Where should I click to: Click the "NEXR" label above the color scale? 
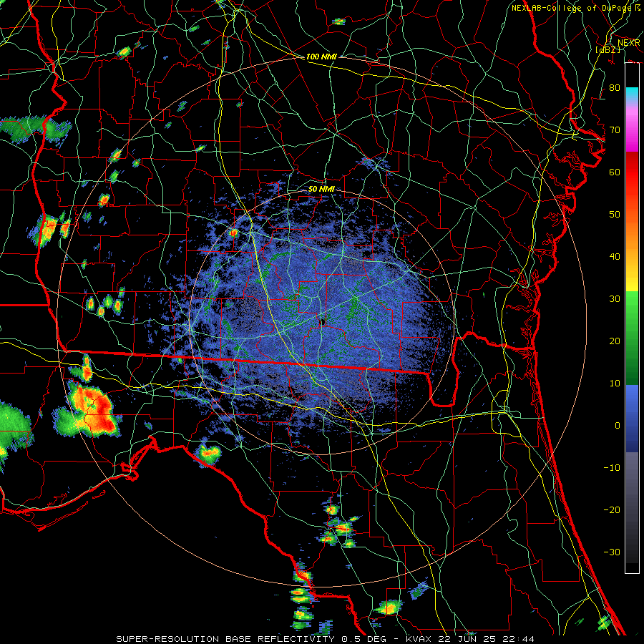pyautogui.click(x=629, y=43)
